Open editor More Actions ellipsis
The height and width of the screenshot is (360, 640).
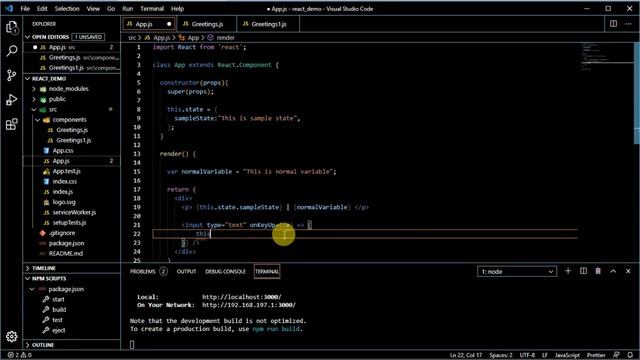coord(628,24)
